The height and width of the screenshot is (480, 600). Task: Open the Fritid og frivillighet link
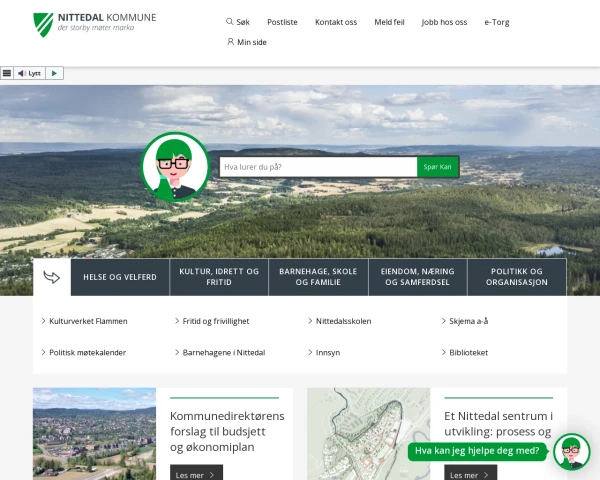215,321
